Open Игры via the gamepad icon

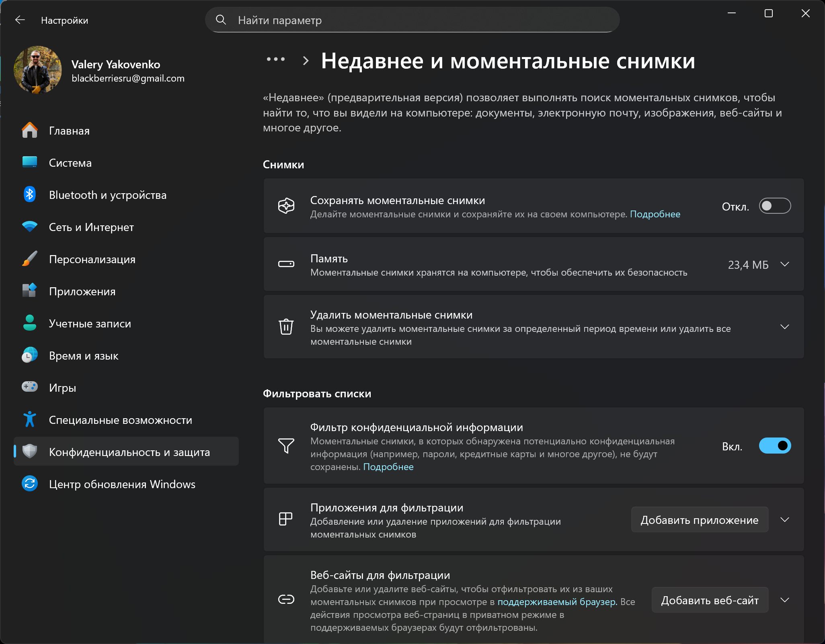(x=29, y=387)
